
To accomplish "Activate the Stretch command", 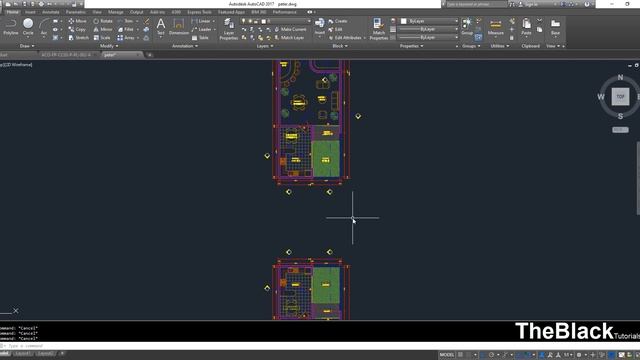I will click(78, 38).
